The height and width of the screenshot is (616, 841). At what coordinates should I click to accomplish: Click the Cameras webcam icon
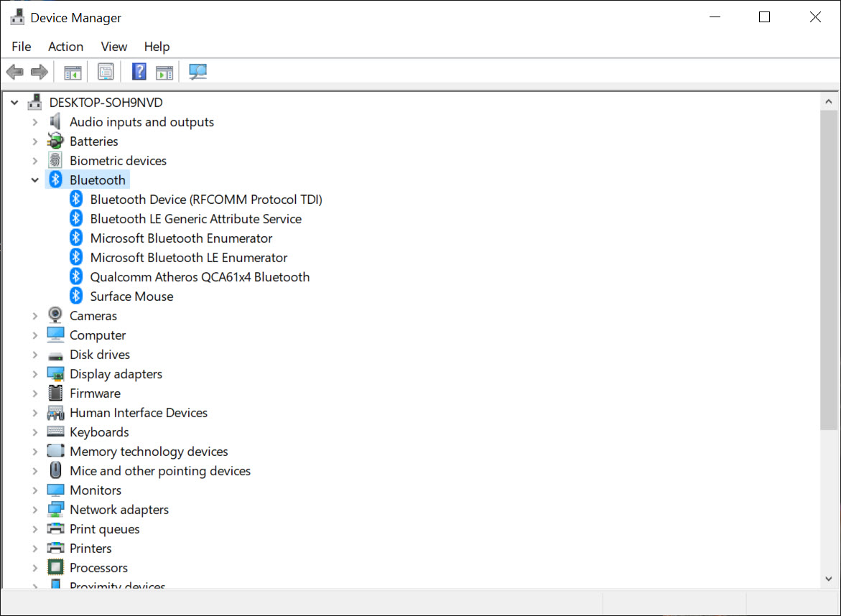[x=55, y=315]
